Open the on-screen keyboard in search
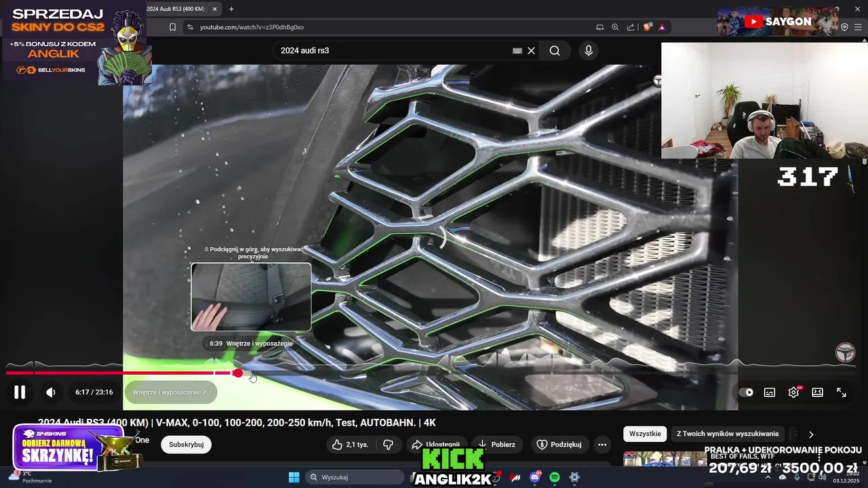 517,50
